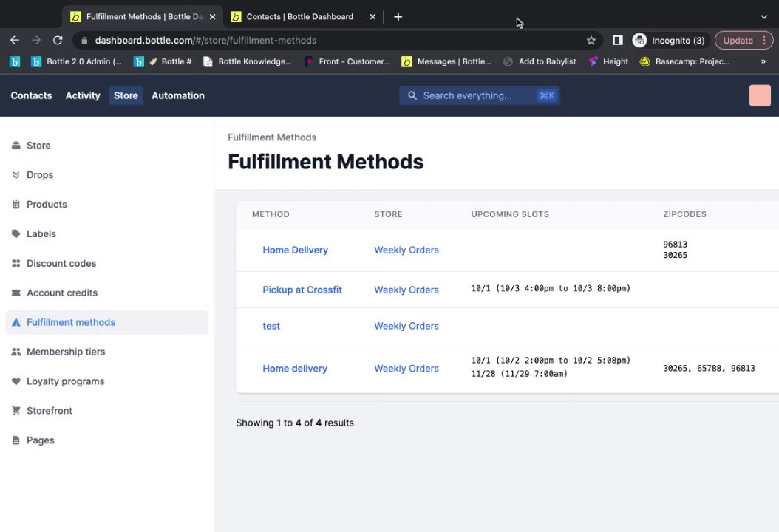Image resolution: width=779 pixels, height=532 pixels.
Task: Reload the page
Action: click(x=58, y=41)
